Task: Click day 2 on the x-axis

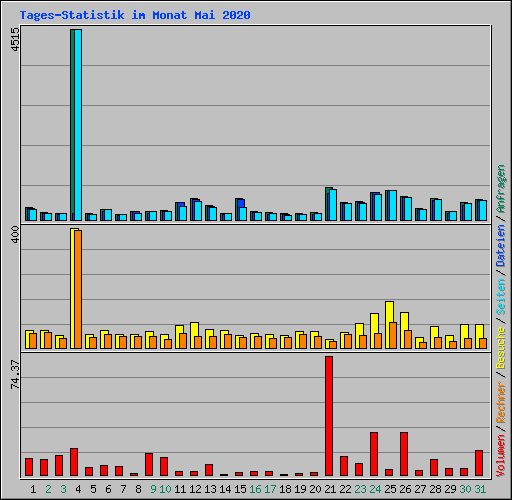Action: [x=48, y=489]
